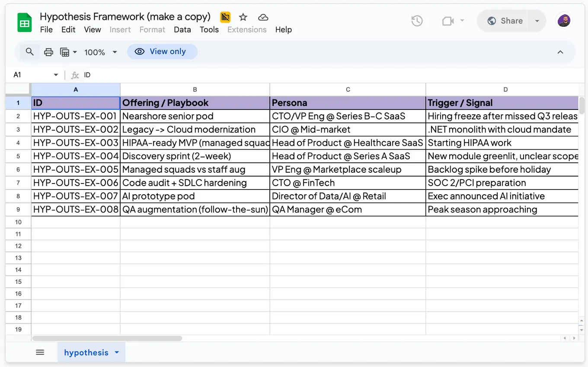Click the Share button
The width and height of the screenshot is (588, 367).
(505, 21)
